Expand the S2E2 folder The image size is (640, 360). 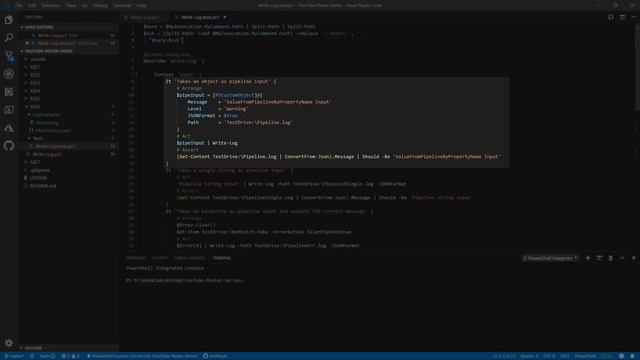(x=35, y=75)
